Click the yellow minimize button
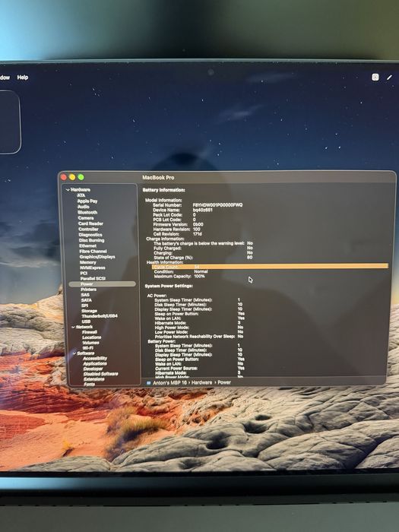This screenshot has width=399, height=532. (72, 177)
